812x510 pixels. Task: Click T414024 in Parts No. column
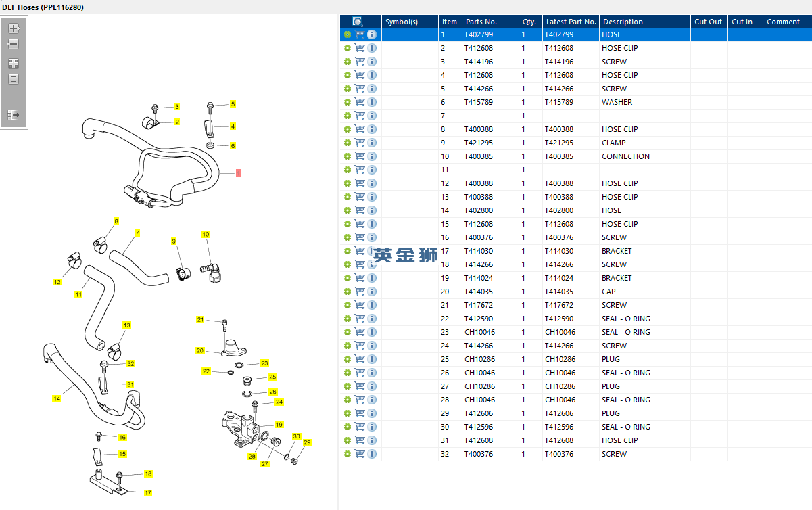tap(479, 278)
